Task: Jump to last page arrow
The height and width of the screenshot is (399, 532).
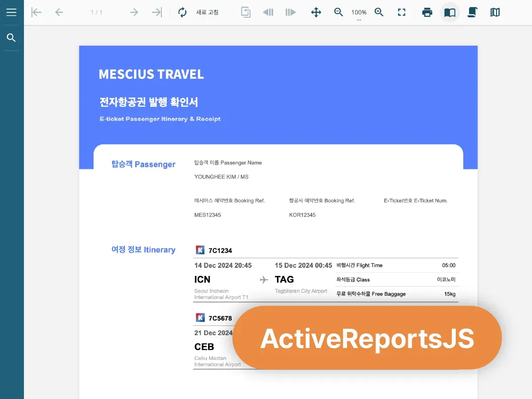Action: 157,12
